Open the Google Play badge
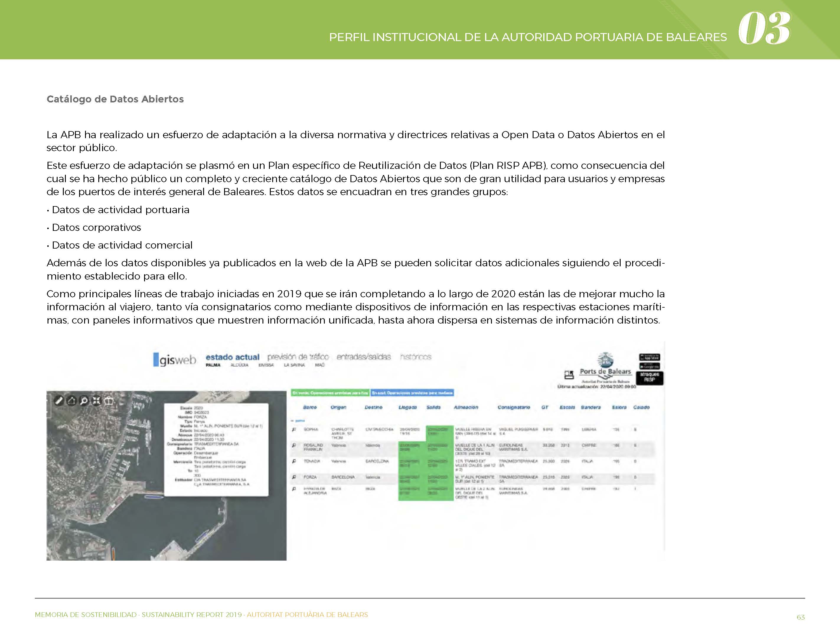Image resolution: width=840 pixels, height=630 pixels. pos(650,366)
